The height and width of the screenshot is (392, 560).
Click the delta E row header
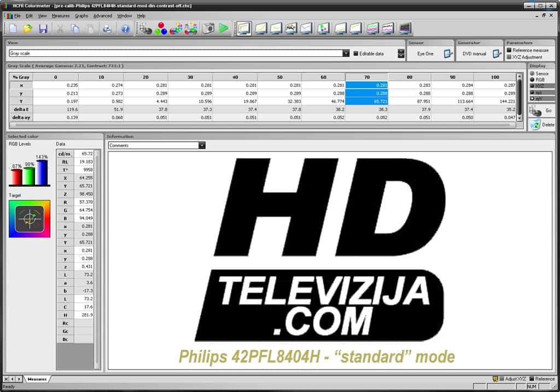click(21, 109)
